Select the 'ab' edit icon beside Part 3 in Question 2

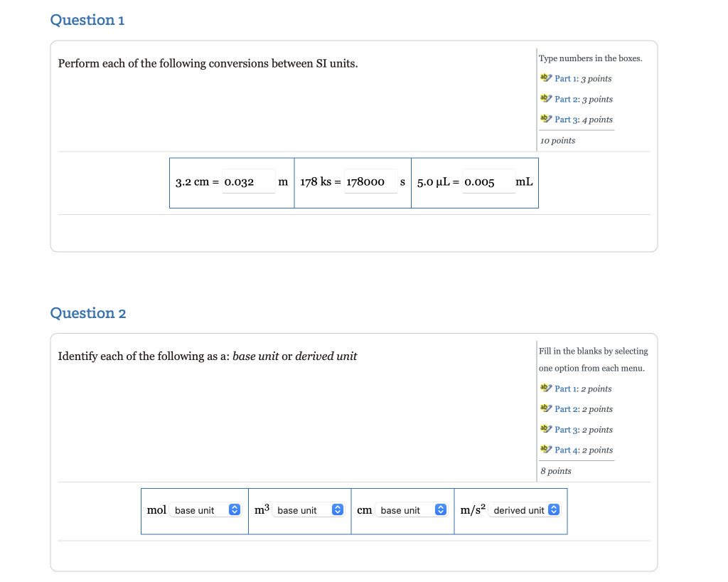[545, 429]
